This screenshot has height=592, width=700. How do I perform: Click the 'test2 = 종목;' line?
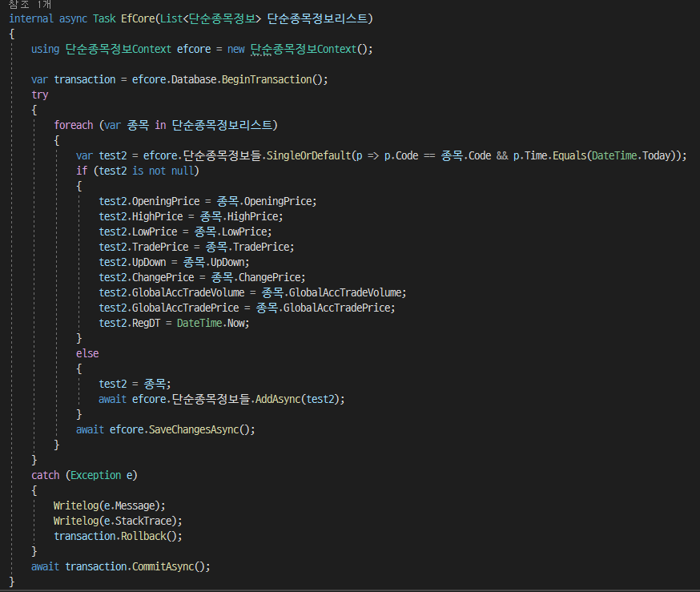(x=135, y=384)
